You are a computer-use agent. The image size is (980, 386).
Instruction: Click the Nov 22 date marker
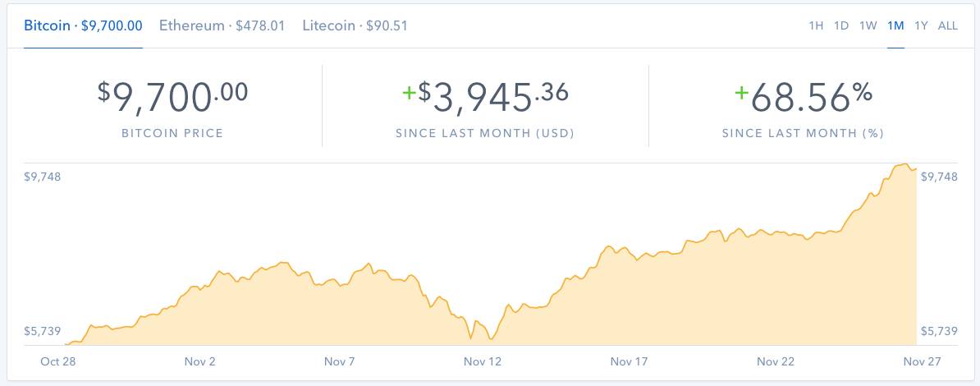click(776, 361)
